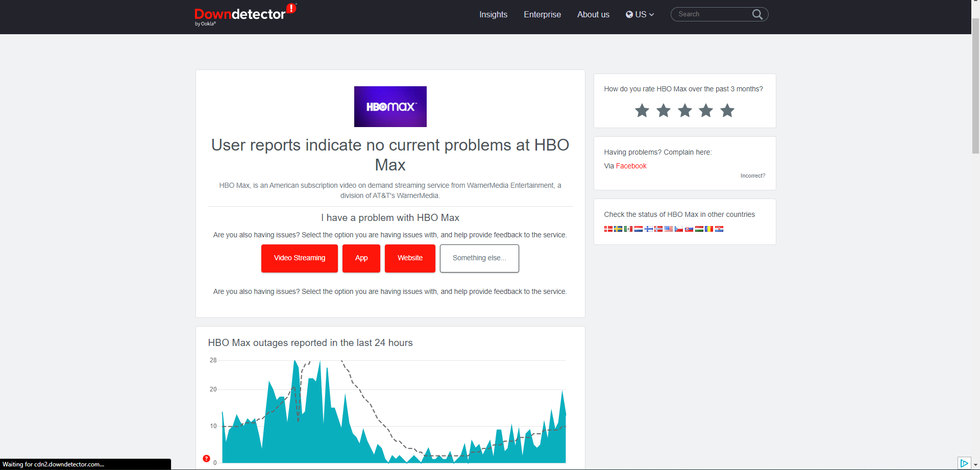The width and height of the screenshot is (980, 470).
Task: Click 'How do you rate HBO Max' text
Action: pyautogui.click(x=683, y=89)
